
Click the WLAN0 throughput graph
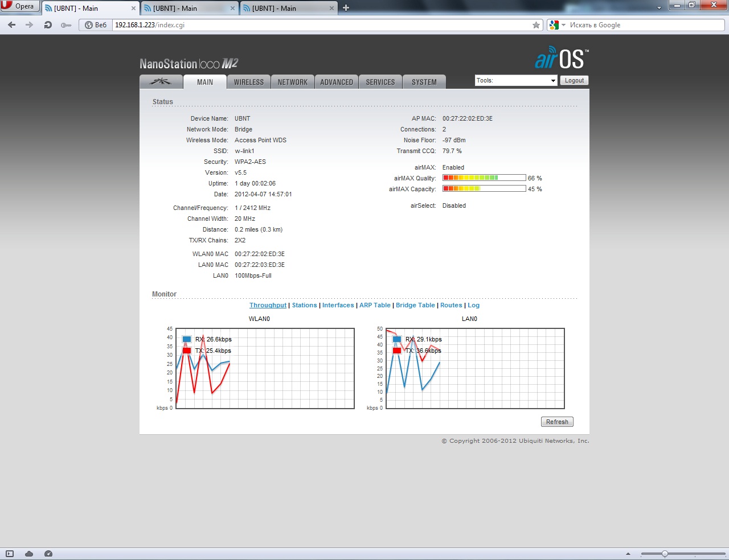265,368
